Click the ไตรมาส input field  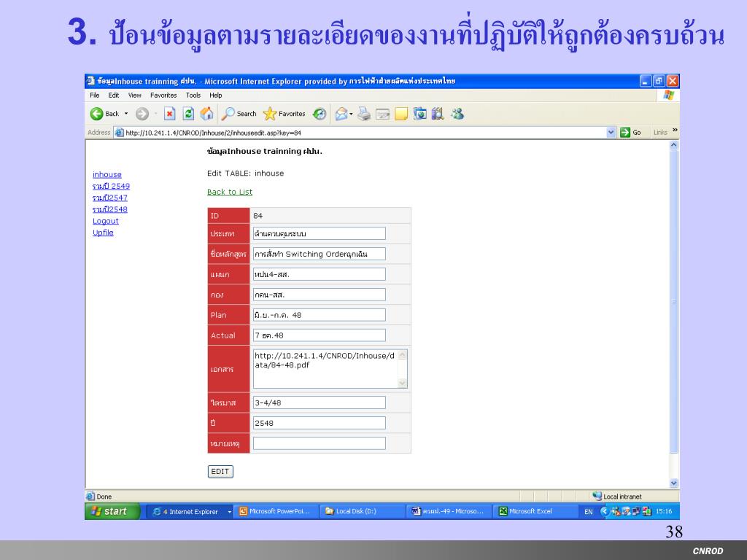(320, 402)
